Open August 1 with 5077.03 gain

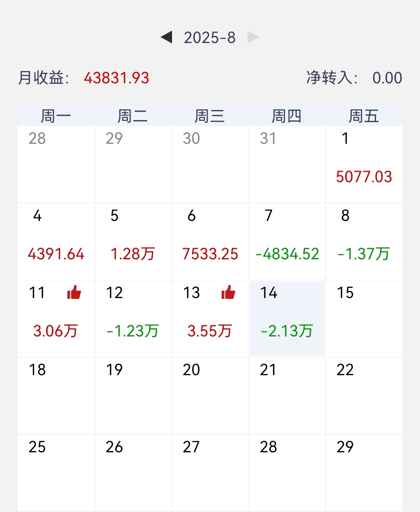364,164
